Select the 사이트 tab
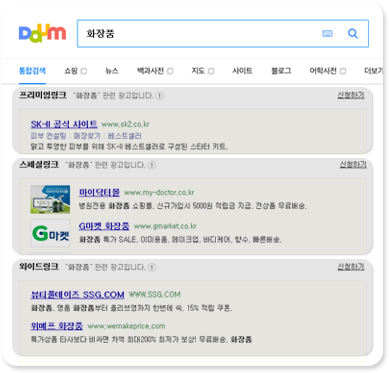Image resolution: width=389 pixels, height=373 pixels. (242, 71)
